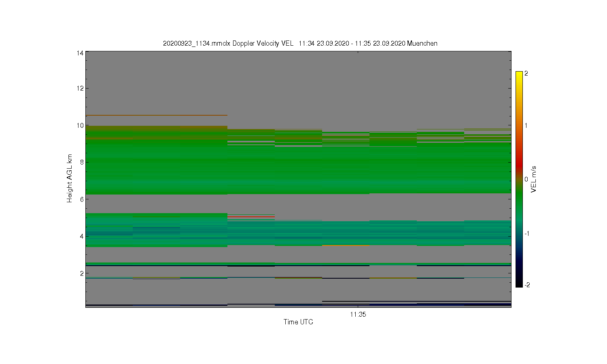The height and width of the screenshot is (364, 607).
Task: Click the y-axis tick label 2
Action: [x=82, y=273]
